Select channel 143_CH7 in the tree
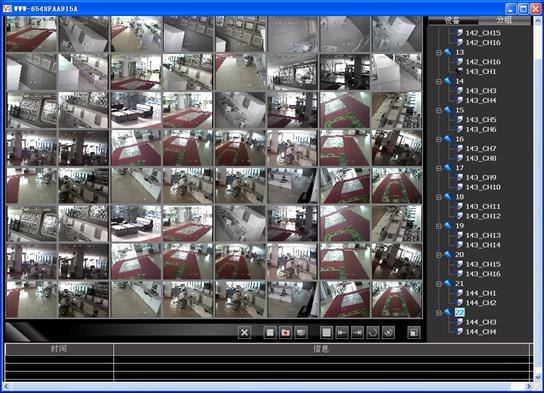Viewport: 544px width, 393px height. [481, 148]
